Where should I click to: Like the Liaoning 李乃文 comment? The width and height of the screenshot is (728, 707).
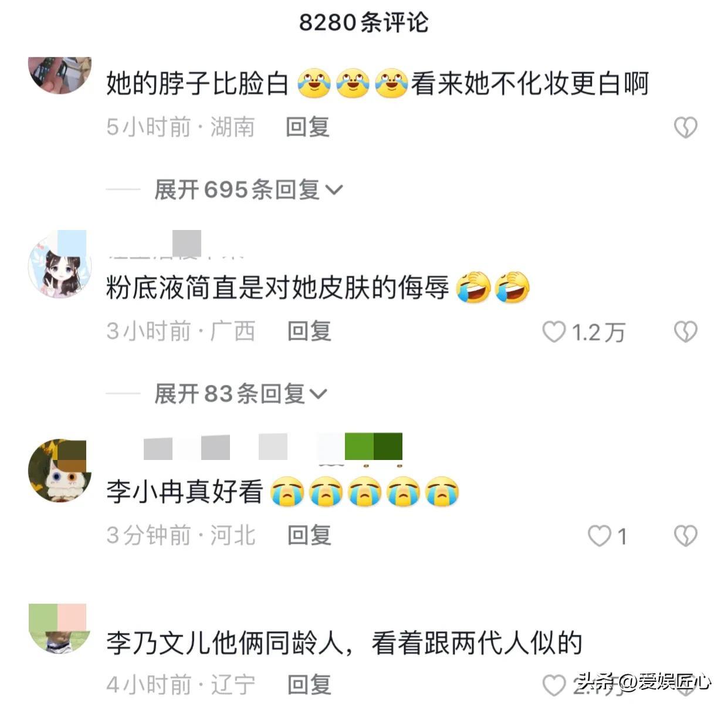coord(553,685)
